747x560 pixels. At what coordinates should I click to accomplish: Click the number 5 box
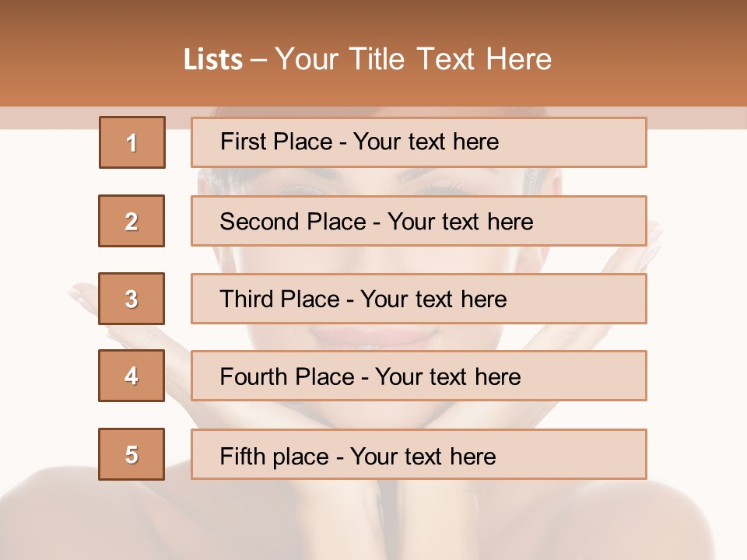tap(132, 454)
